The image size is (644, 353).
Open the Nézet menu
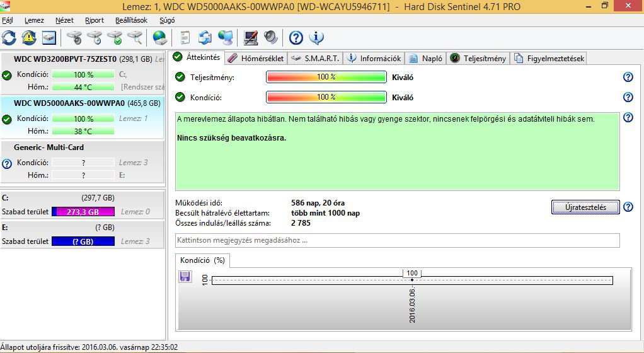(x=64, y=20)
